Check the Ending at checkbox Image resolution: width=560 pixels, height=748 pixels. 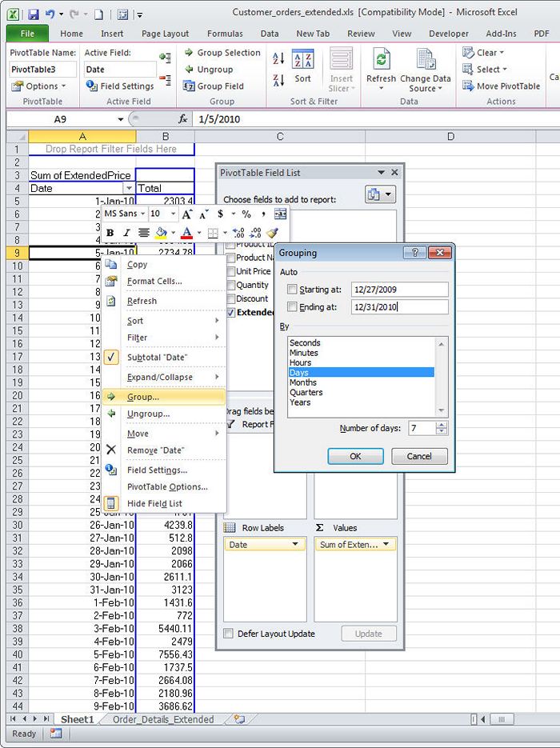tap(293, 307)
